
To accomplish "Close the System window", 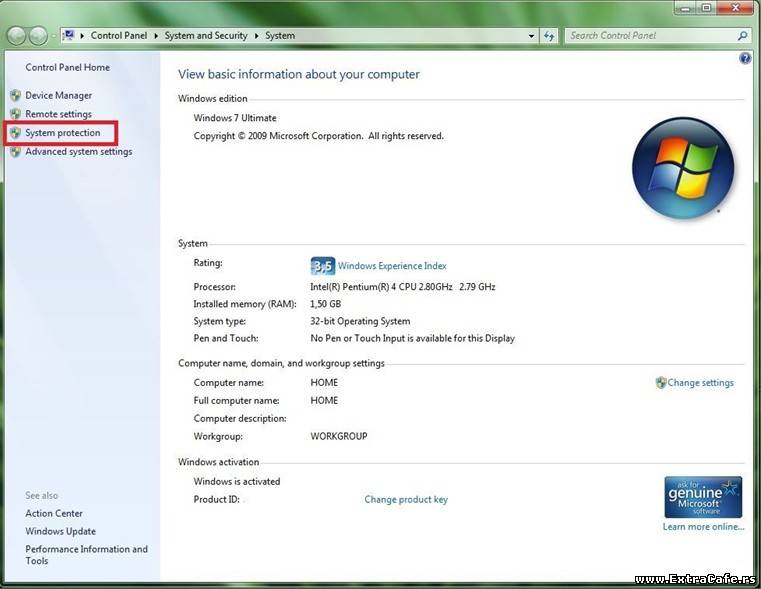I will pos(736,8).
